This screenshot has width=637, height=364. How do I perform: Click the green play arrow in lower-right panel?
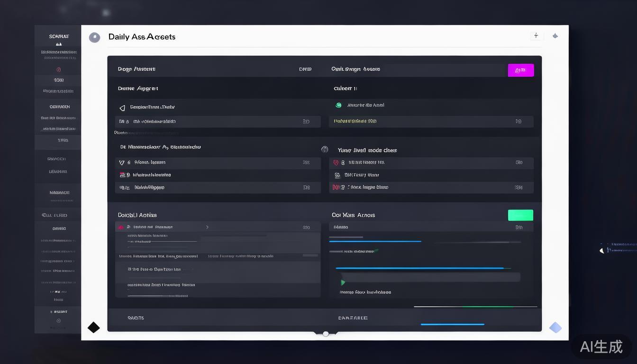point(343,282)
